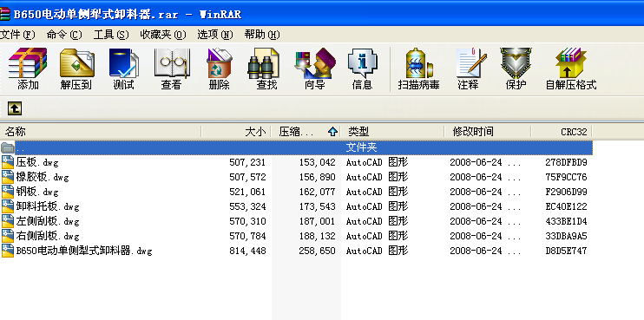
Task: Click the 添加 (Add) toolbar icon
Action: click(28, 62)
